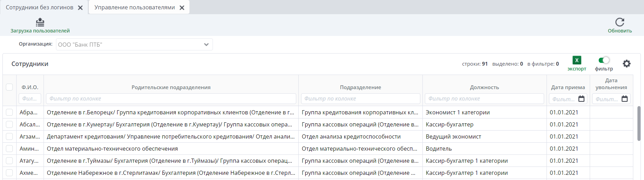
Task: Toggle the фильтр switch off
Action: (x=604, y=60)
